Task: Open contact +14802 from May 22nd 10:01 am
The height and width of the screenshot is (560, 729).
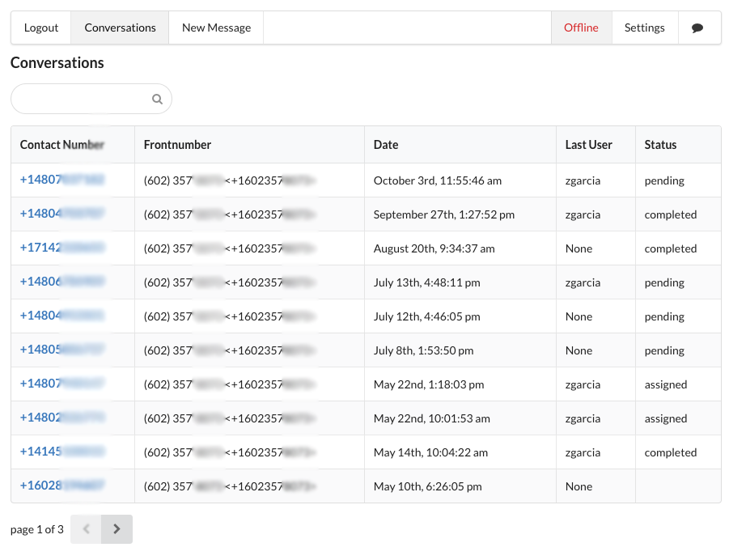Action: click(x=61, y=418)
